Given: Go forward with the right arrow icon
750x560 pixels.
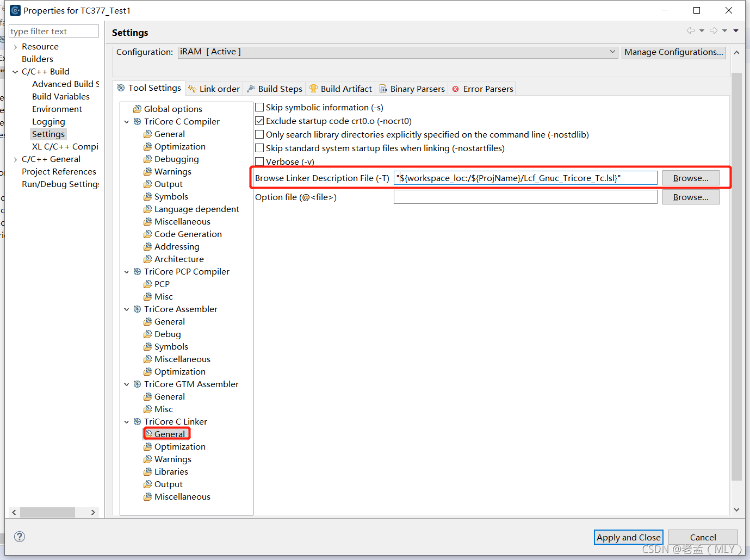Looking at the screenshot, I should coord(714,30).
